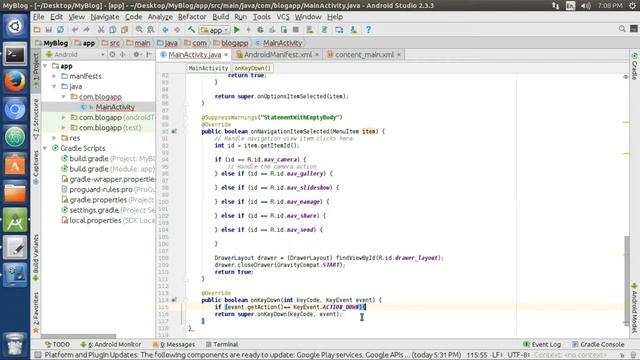
Task: Switch to the content_main.xml tab
Action: pos(364,54)
